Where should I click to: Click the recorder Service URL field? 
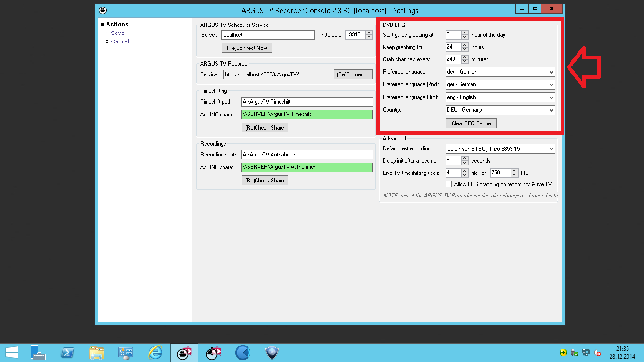tap(277, 74)
